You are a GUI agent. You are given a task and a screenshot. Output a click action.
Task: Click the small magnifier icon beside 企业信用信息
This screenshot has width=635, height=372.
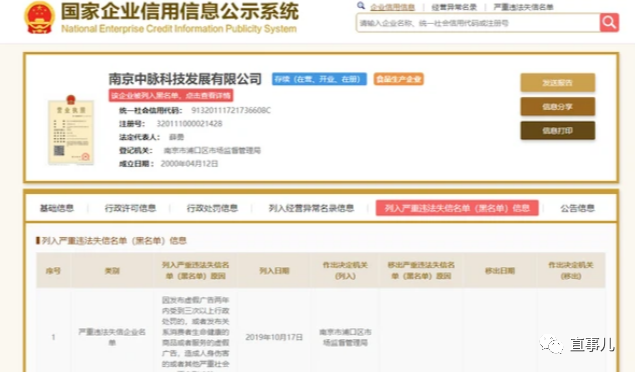click(x=361, y=6)
